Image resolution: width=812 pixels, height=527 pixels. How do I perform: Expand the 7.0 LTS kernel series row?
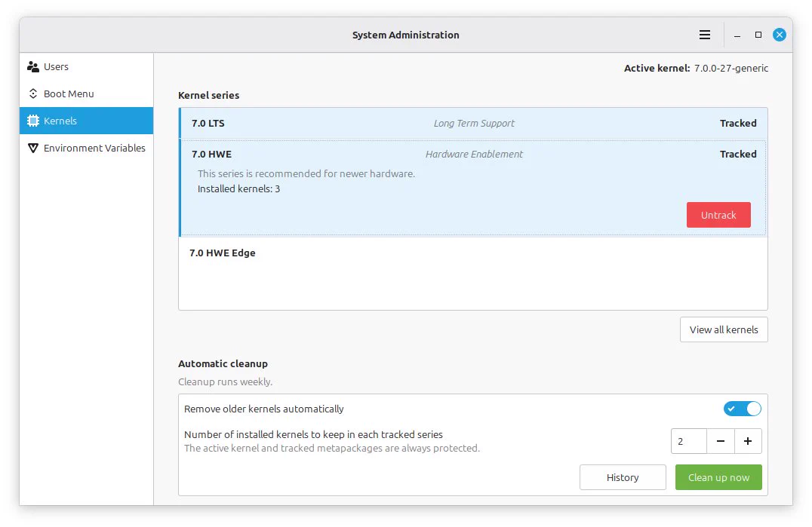point(473,123)
